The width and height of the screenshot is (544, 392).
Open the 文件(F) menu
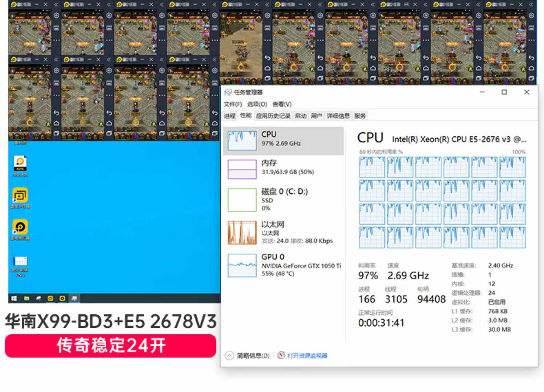(x=233, y=104)
